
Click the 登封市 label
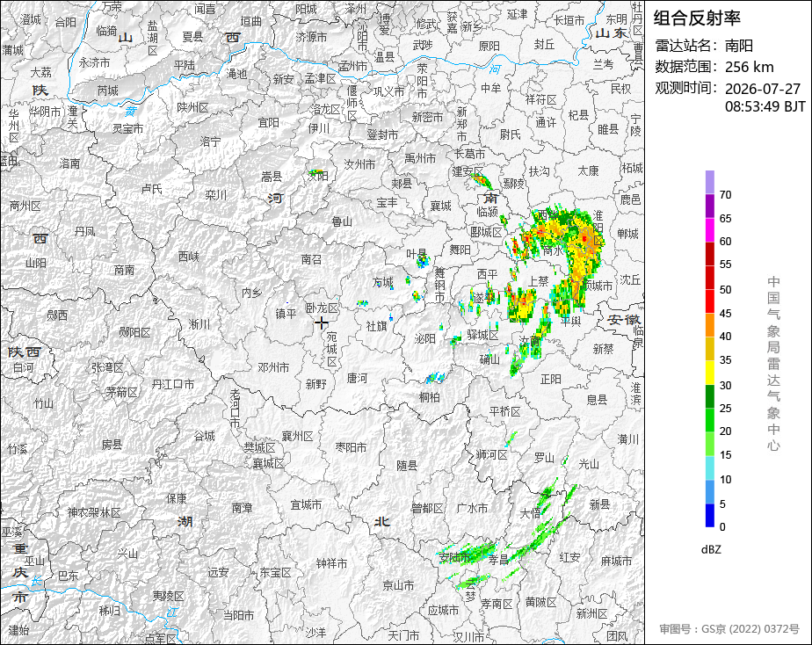coord(382,134)
